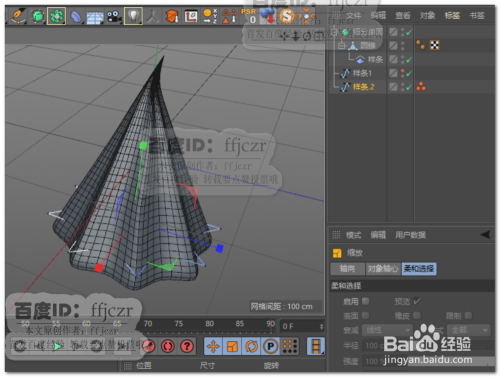Screen dimensions: 500x377
Task: Click the red question mark keyframe icon
Action: (187, 347)
